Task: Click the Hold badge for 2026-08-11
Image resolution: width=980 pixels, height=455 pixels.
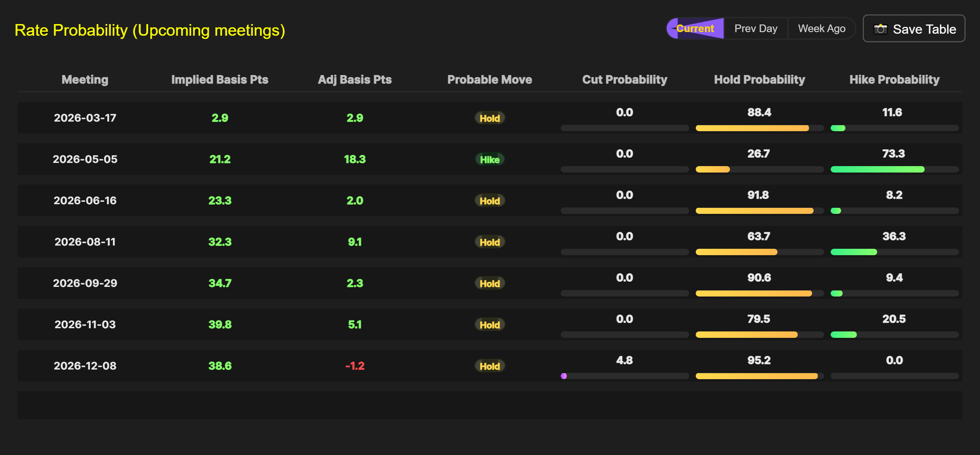Action: (490, 242)
